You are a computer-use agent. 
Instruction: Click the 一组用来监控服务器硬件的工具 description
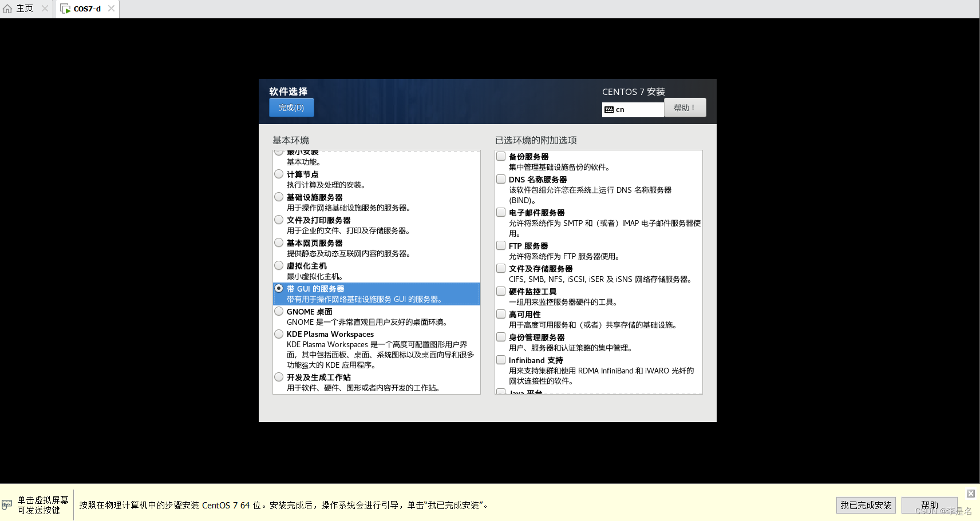pos(564,302)
